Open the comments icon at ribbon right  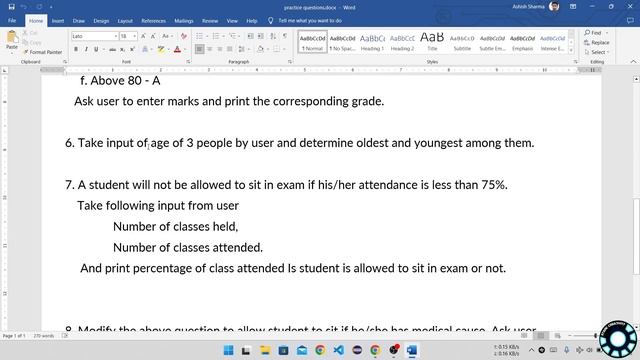tap(631, 20)
